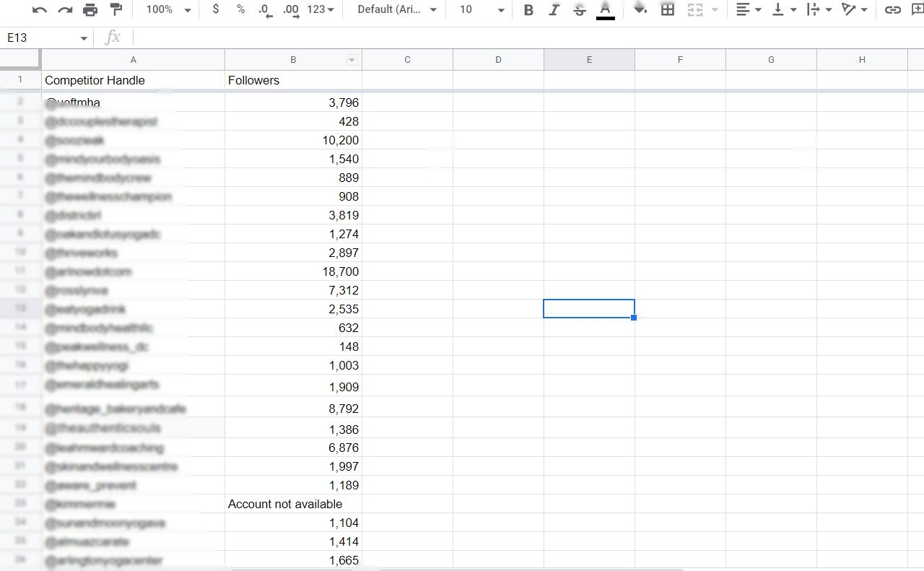This screenshot has height=571, width=924.
Task: Select the cell showing 8,792
Action: point(293,407)
